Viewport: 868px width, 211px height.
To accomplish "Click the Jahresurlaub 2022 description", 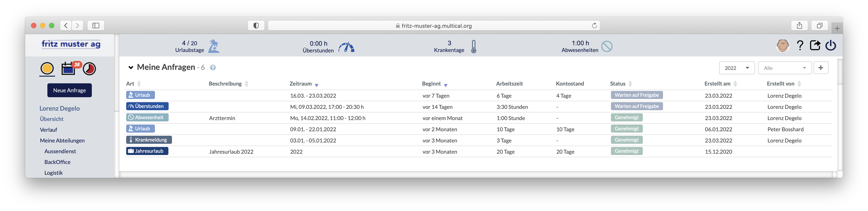I will 231,152.
